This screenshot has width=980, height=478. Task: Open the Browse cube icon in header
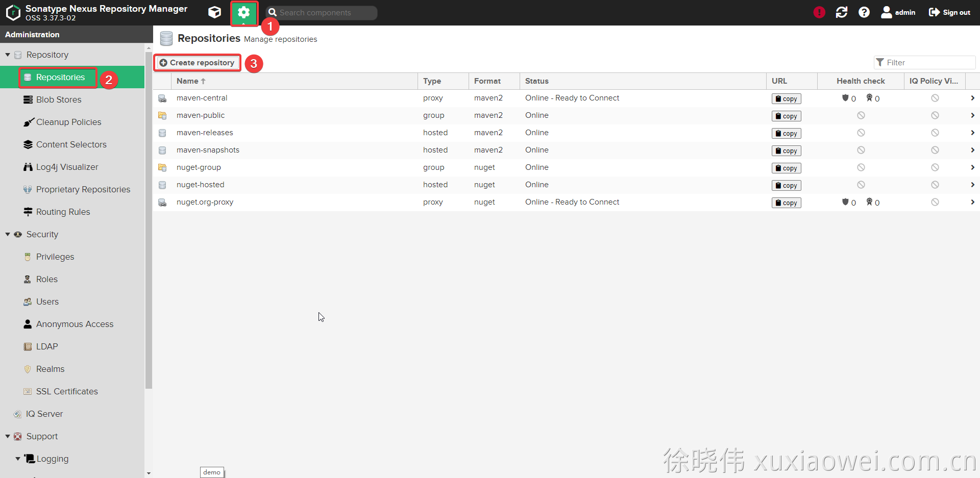coord(214,12)
